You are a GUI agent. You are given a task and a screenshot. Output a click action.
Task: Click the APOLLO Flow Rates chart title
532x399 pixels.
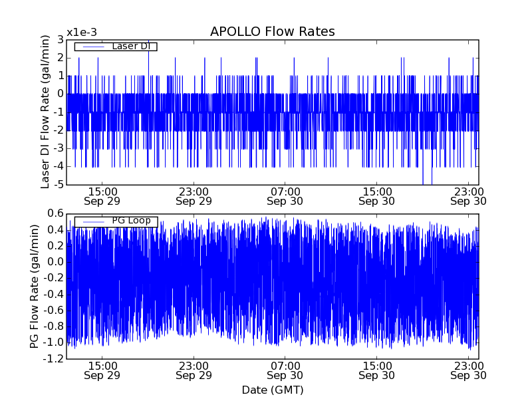[x=272, y=31]
